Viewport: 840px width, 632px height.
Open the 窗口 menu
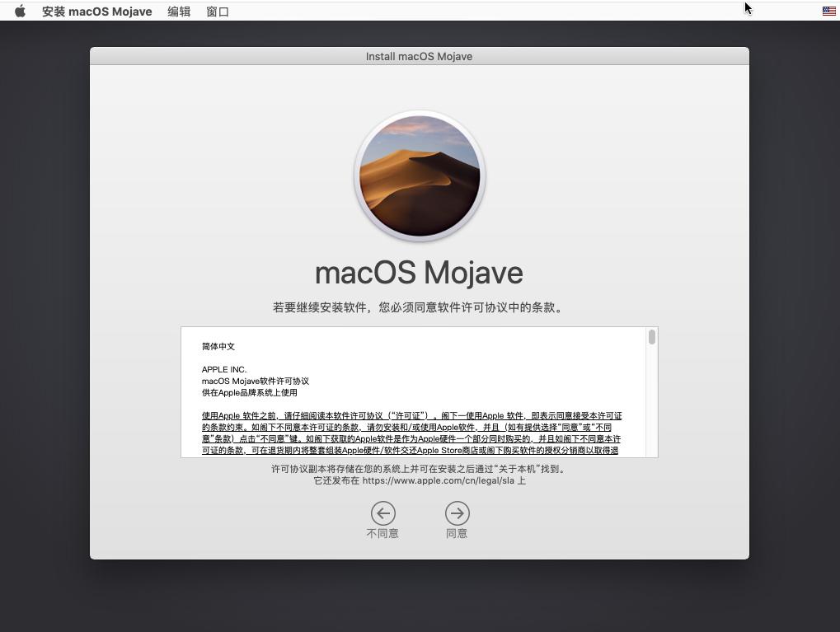click(217, 11)
